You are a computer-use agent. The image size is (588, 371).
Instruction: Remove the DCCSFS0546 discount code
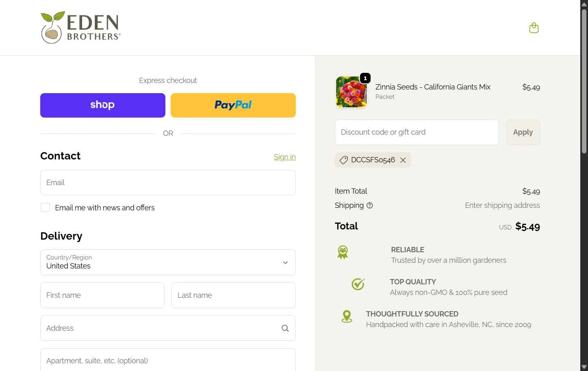coord(403,160)
